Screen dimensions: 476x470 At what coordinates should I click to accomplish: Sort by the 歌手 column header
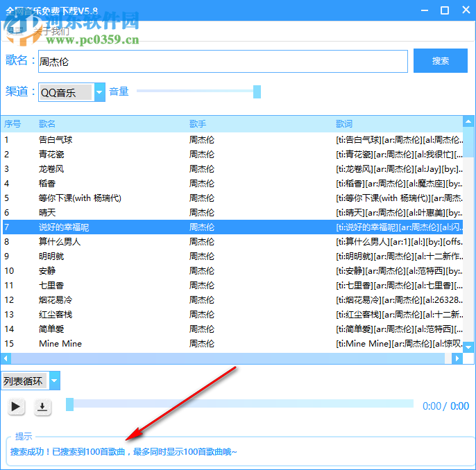coord(198,123)
